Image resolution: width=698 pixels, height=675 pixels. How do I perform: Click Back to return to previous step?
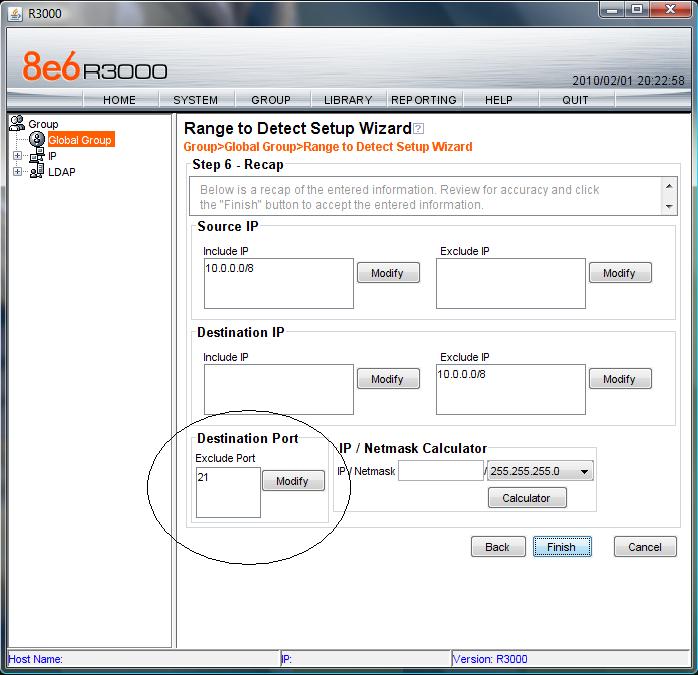pos(497,547)
